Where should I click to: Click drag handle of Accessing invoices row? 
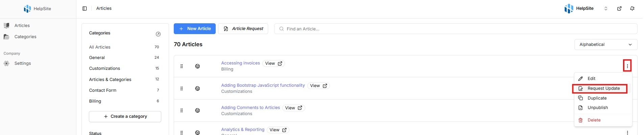coord(182,66)
